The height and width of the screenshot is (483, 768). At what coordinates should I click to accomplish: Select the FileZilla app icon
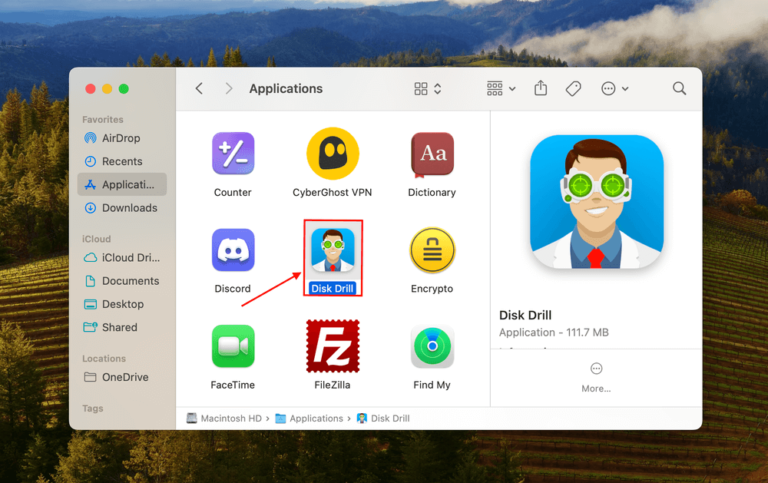coord(332,346)
